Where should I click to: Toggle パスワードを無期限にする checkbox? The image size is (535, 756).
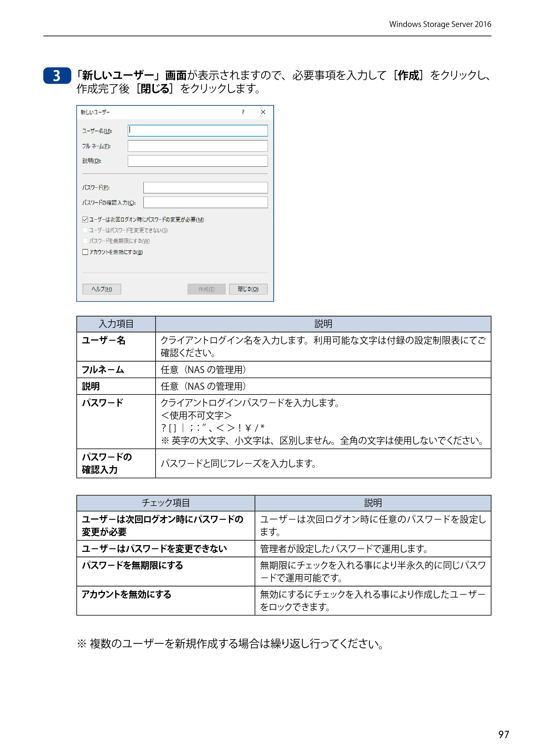coord(85,241)
